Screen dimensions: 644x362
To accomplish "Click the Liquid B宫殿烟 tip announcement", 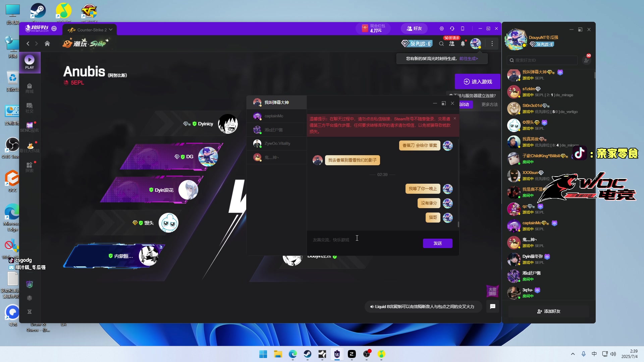I will (423, 307).
